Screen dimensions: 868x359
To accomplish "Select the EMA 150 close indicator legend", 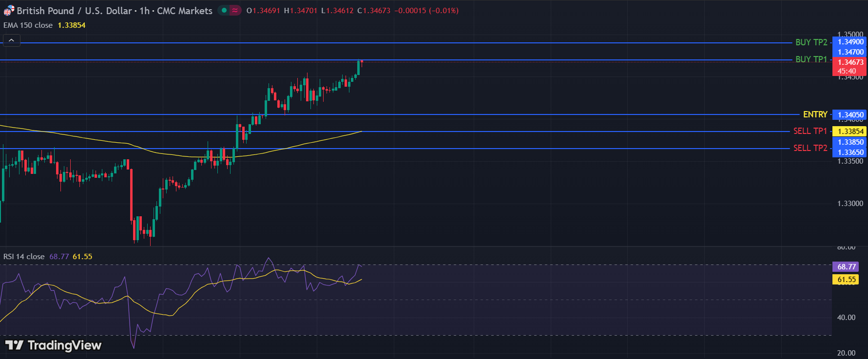I will (28, 25).
